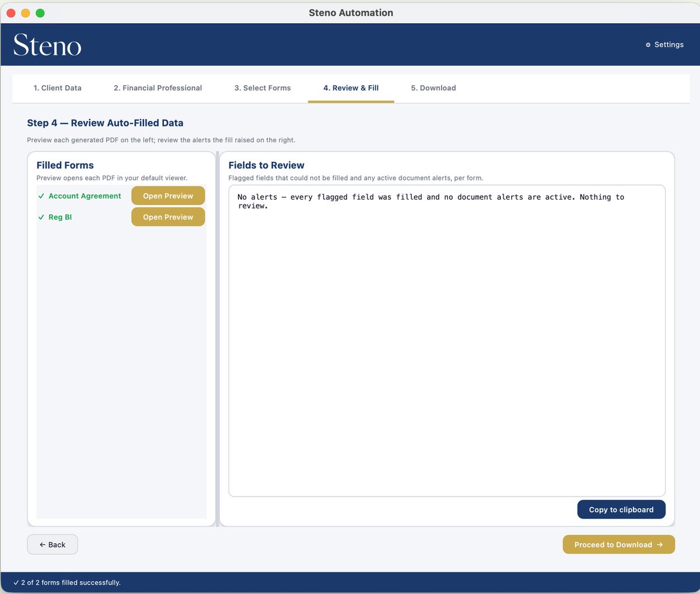
Task: Jump to the Download tab
Action: point(433,88)
